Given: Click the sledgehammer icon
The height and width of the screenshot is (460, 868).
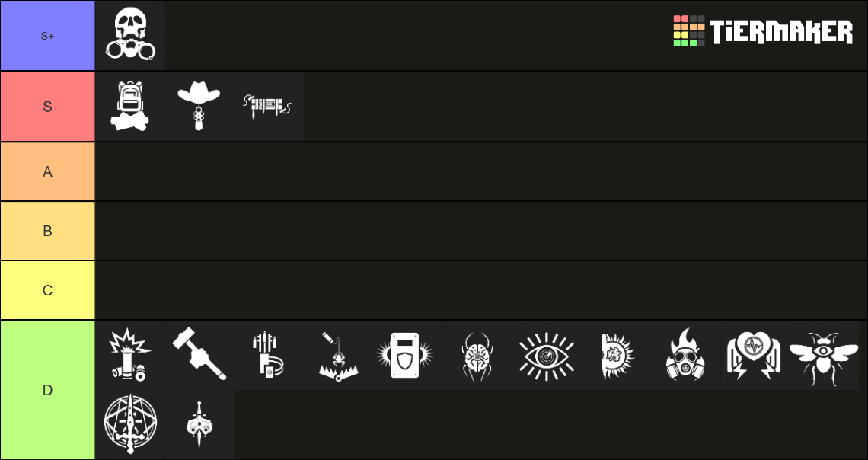Looking at the screenshot, I should [x=199, y=355].
